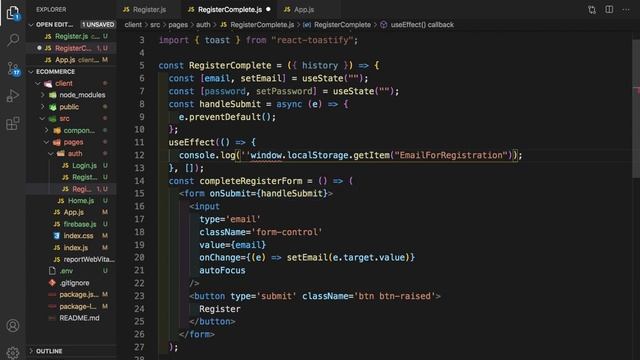Close RegisterComplete.js tab via unsaved dot
This screenshot has width=640, height=360.
pos(268,9)
